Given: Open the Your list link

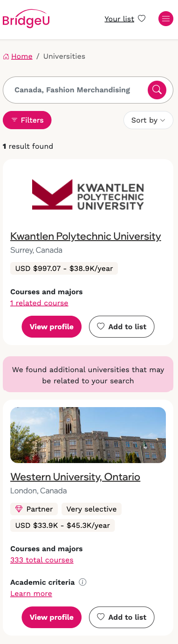Looking at the screenshot, I should click(119, 19).
